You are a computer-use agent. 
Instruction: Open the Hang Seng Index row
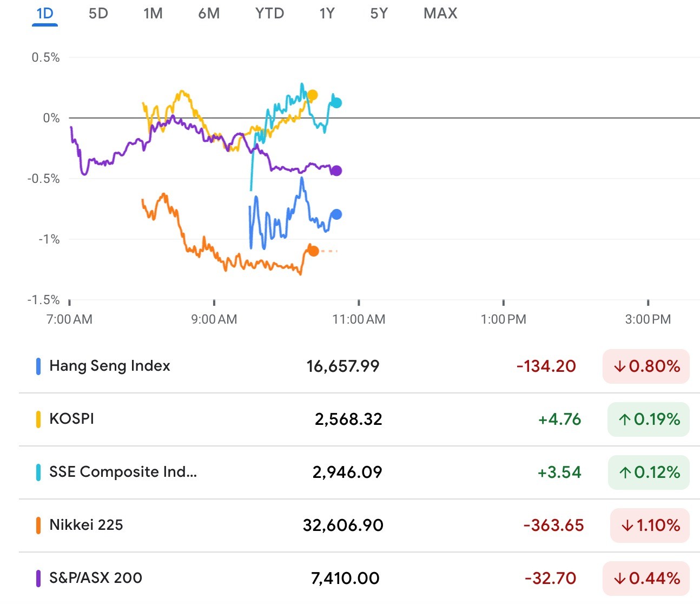359,366
